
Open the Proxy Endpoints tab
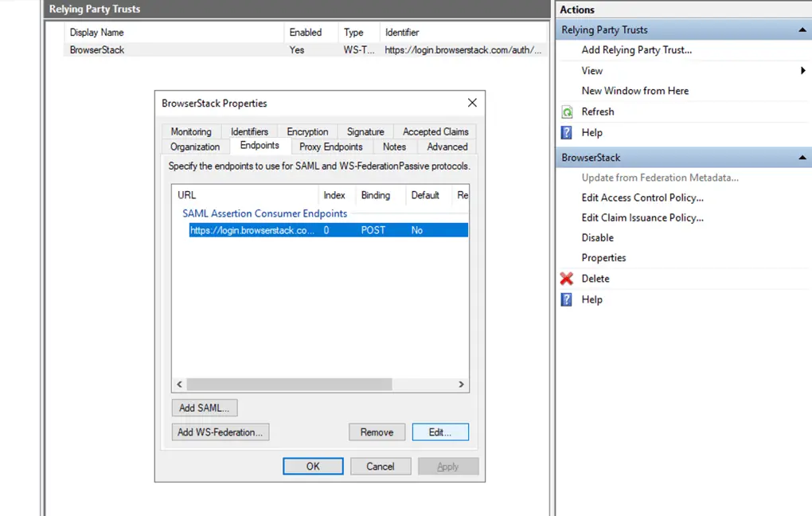pyautogui.click(x=330, y=147)
